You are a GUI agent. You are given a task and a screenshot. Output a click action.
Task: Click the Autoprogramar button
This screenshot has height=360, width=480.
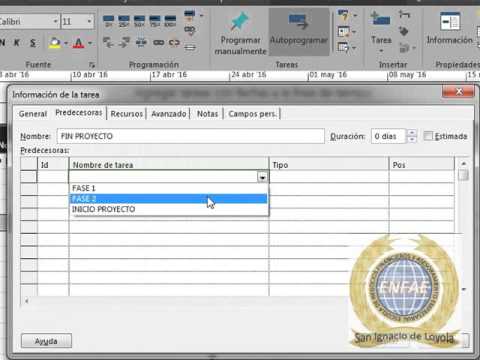click(x=299, y=32)
